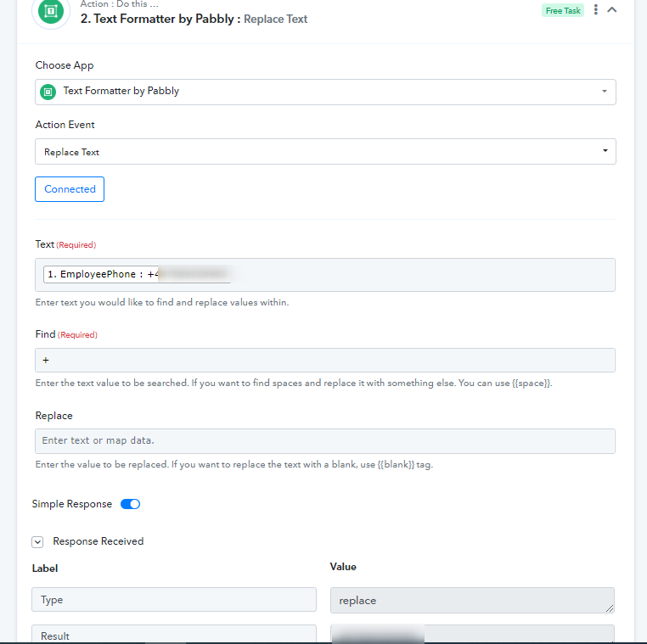Click the Find input field containing plus sign
This screenshot has height=644, width=647.
(325, 361)
